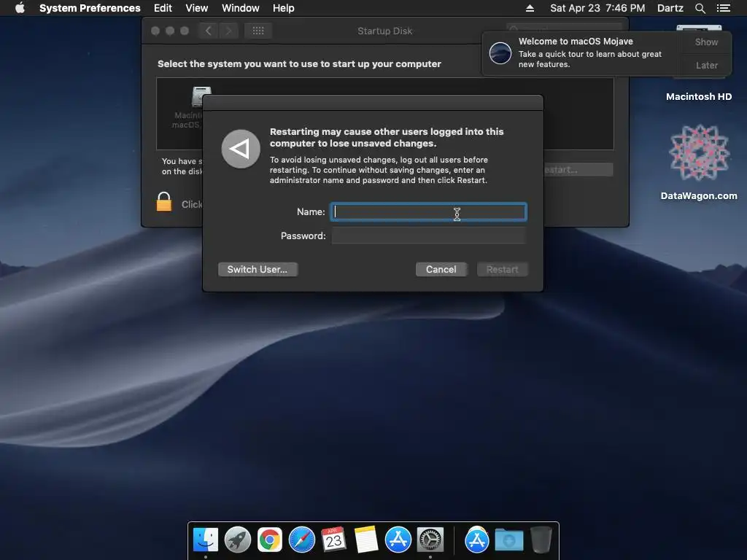Open Calendar from the Dock
The width and height of the screenshot is (747, 560).
pos(334,540)
